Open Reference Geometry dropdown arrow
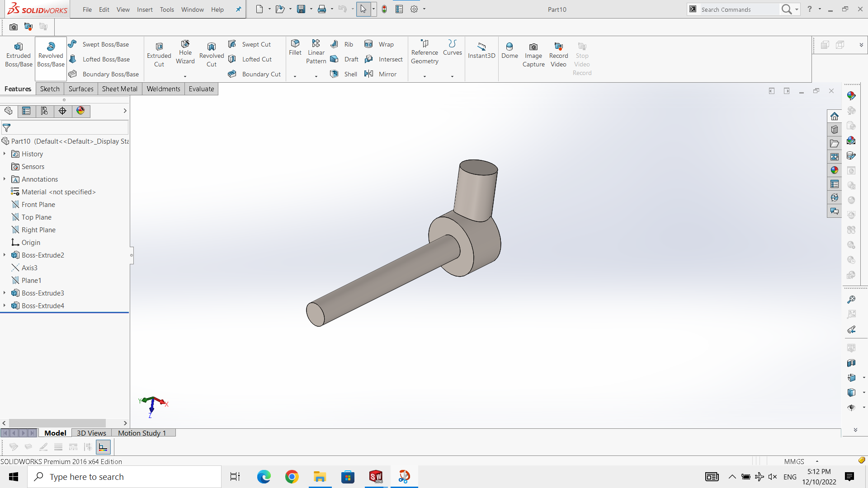Screen dimensions: 868x488 425,76
